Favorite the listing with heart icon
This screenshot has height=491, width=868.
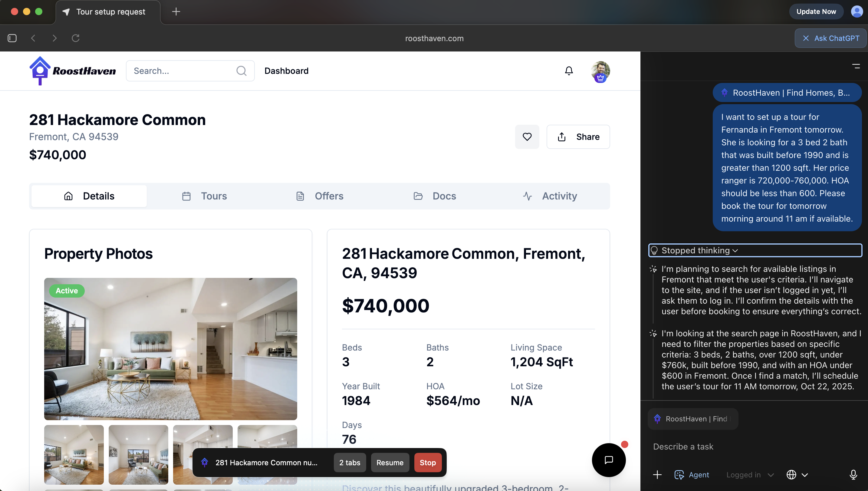pos(527,137)
